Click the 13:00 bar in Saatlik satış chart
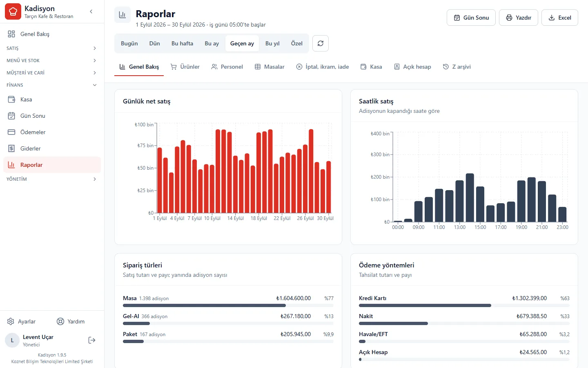 tap(459, 201)
